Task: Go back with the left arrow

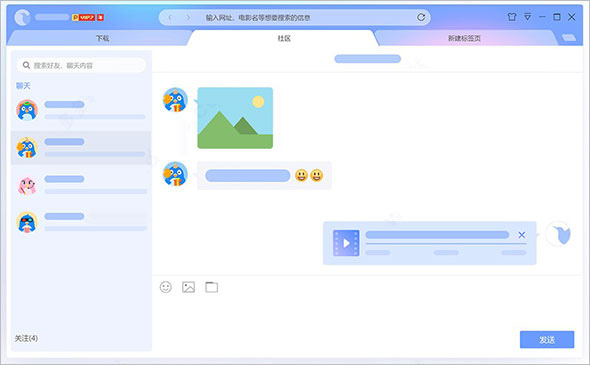Action: point(170,17)
